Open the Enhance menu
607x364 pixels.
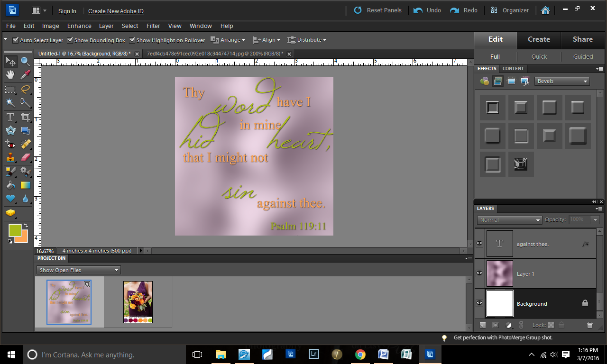(79, 26)
